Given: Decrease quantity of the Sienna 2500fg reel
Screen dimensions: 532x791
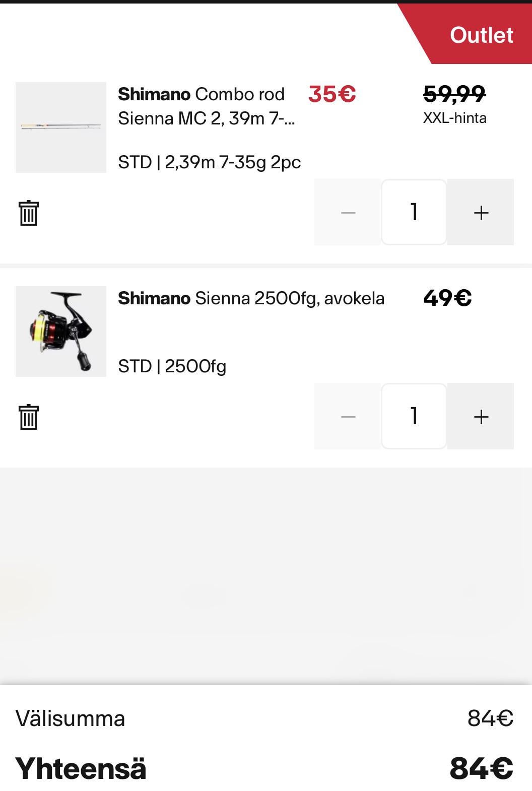Looking at the screenshot, I should click(x=348, y=416).
